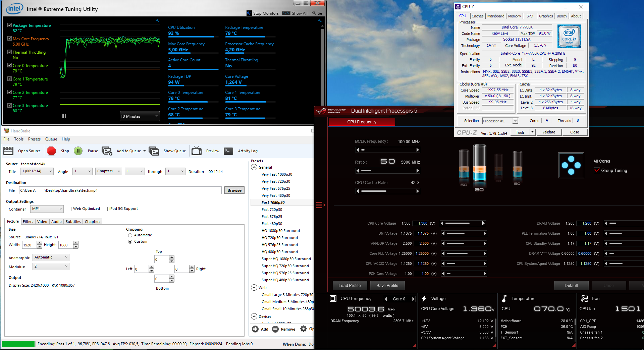The image size is (644, 350).
Task: Pause the Intel XTU monitoring graph
Action: tap(64, 116)
